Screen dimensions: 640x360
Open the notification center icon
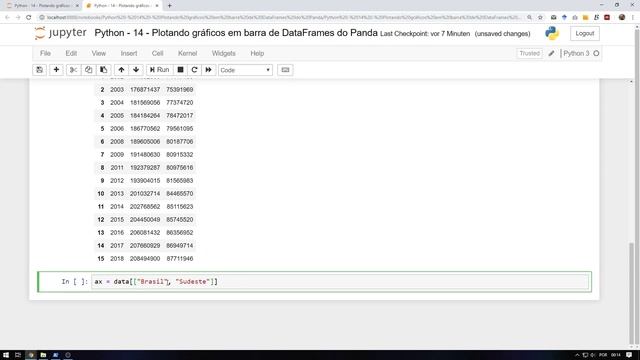629,355
